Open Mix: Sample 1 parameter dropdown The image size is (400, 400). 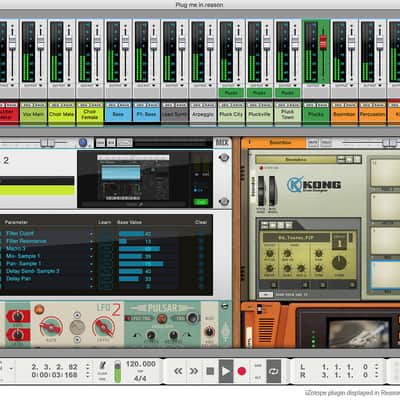(x=91, y=256)
